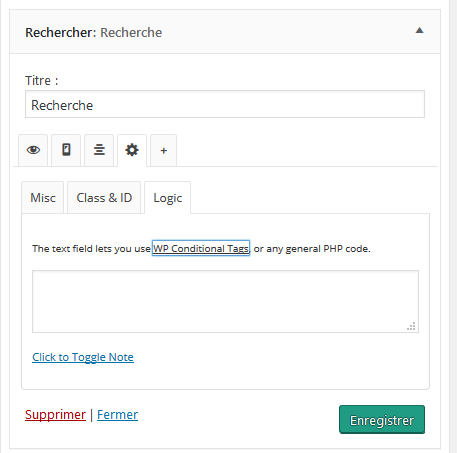Focus the Titre input field containing Recherche
Screen dimensions: 457x453
coord(225,104)
